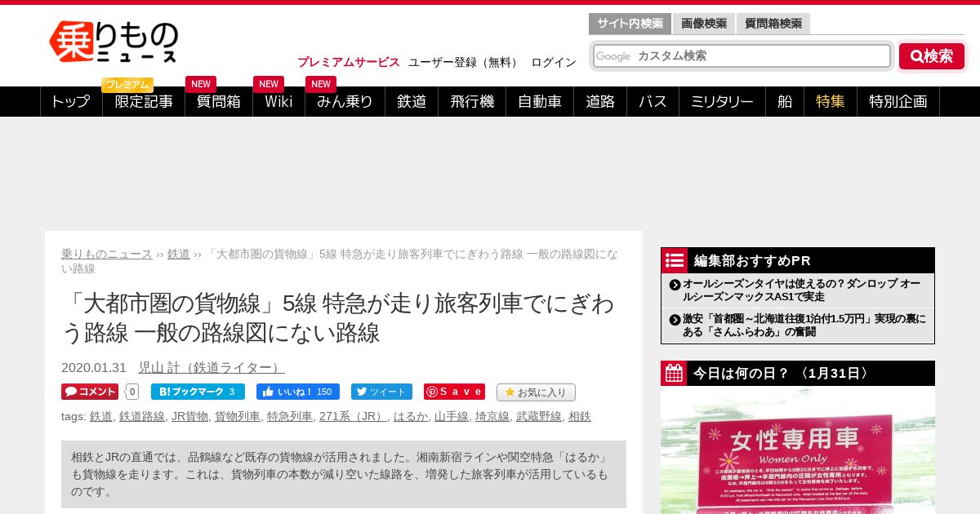Image resolution: width=980 pixels, height=514 pixels.
Task: Click the 埼京線 tag
Action: [492, 416]
